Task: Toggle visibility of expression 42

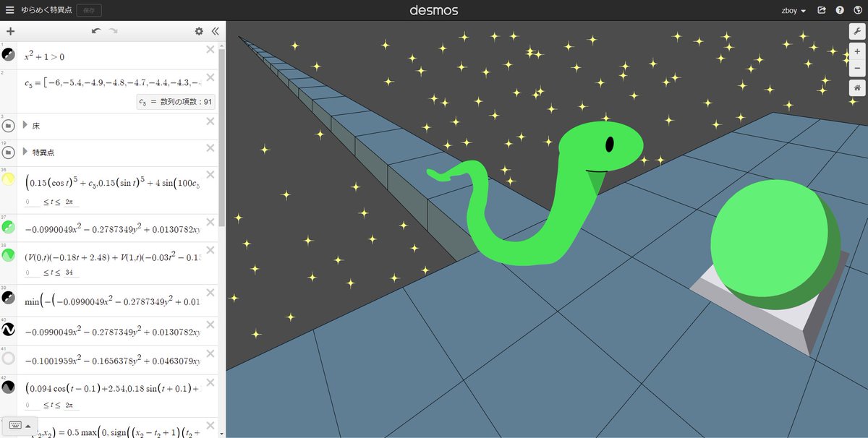Action: pyautogui.click(x=9, y=387)
